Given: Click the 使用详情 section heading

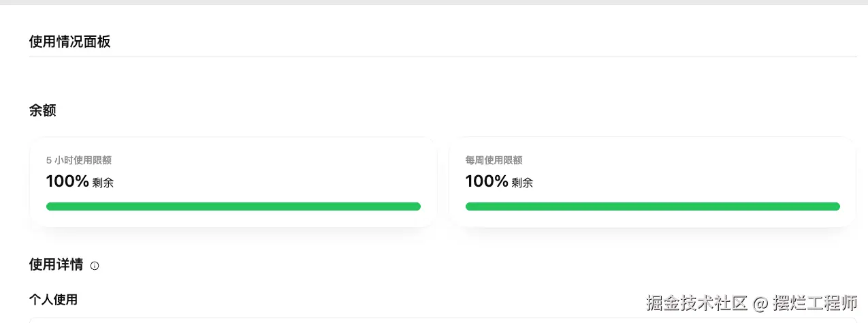Looking at the screenshot, I should point(56,264).
